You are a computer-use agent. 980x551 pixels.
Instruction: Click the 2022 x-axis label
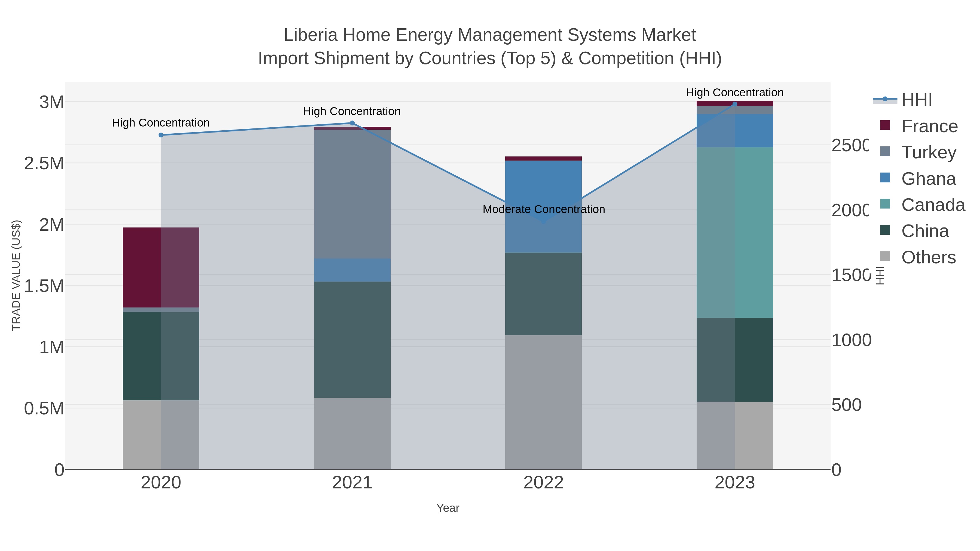(543, 483)
